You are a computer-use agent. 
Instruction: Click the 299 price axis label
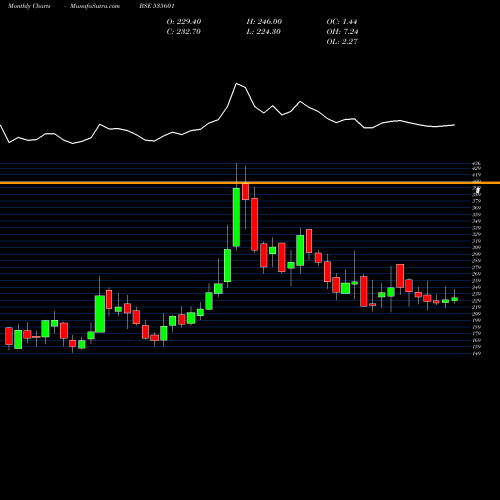coord(477,254)
